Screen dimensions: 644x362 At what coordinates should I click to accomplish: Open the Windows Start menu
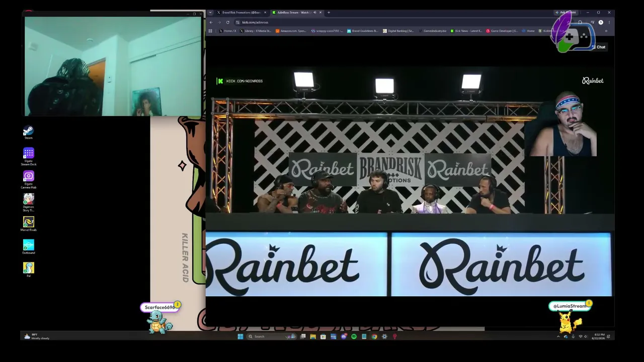click(x=240, y=336)
